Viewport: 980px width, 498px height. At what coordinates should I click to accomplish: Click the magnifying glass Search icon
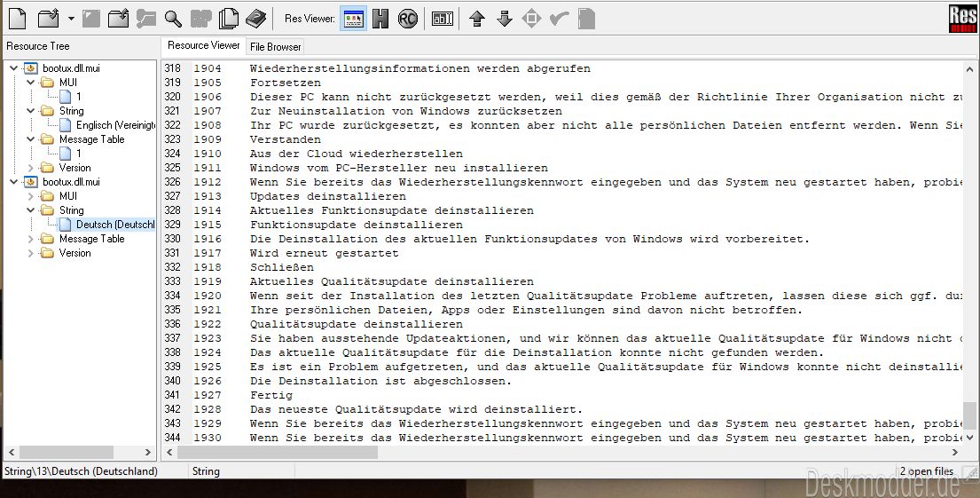(173, 19)
